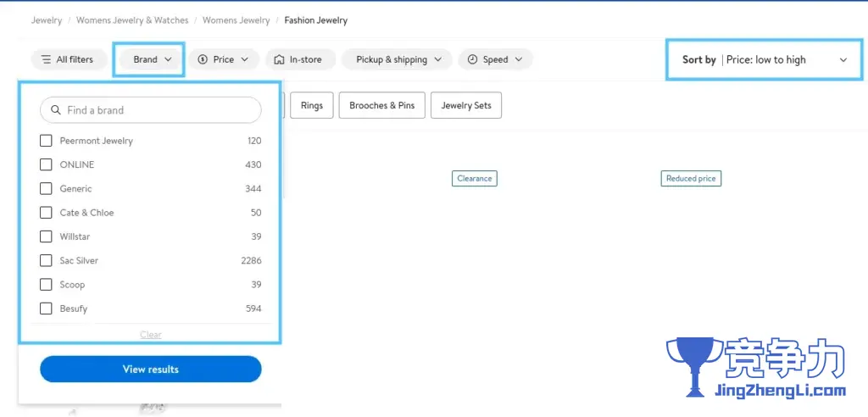Click the Reduced price badge
The image size is (868, 417).
(x=691, y=178)
